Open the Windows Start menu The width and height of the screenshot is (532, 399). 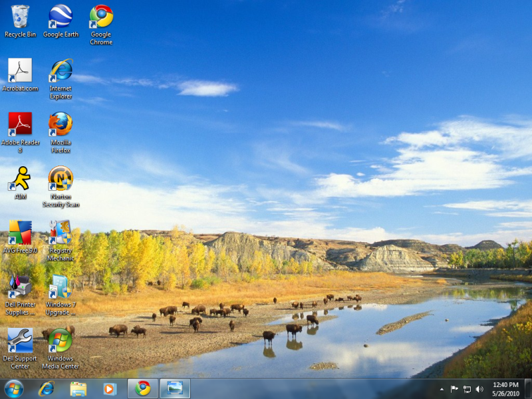[13, 388]
